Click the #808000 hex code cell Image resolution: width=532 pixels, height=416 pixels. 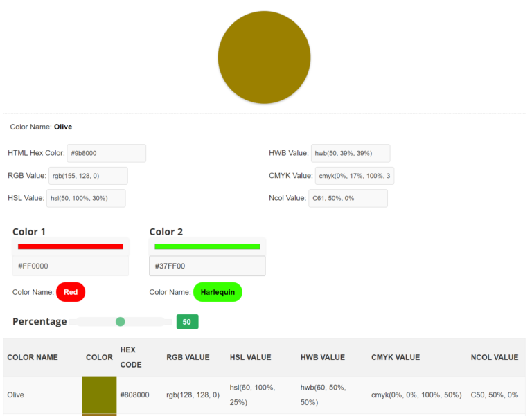point(134,395)
